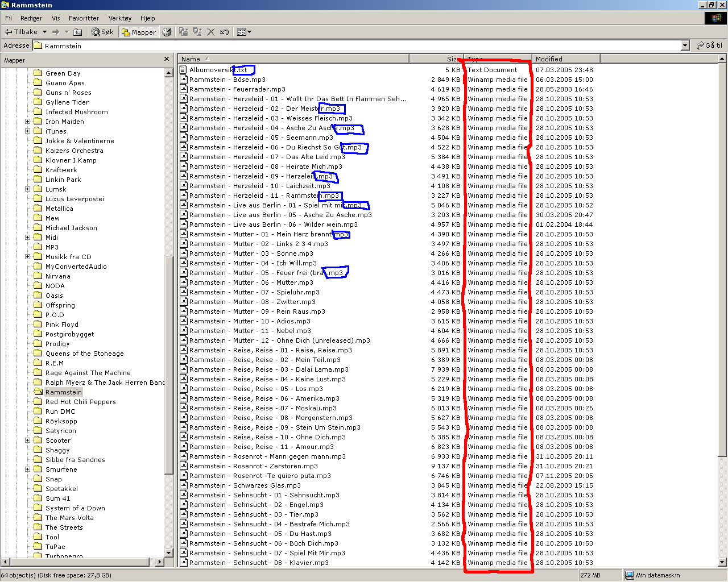Open the Hjelp menu
Viewport: 728px width, 582px height.
pos(148,18)
